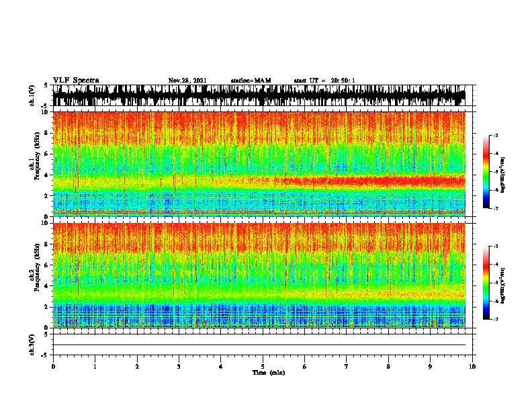This screenshot has height=411, width=532.
Task: Click the flat line in ch.3(V) panel
Action: [259, 345]
